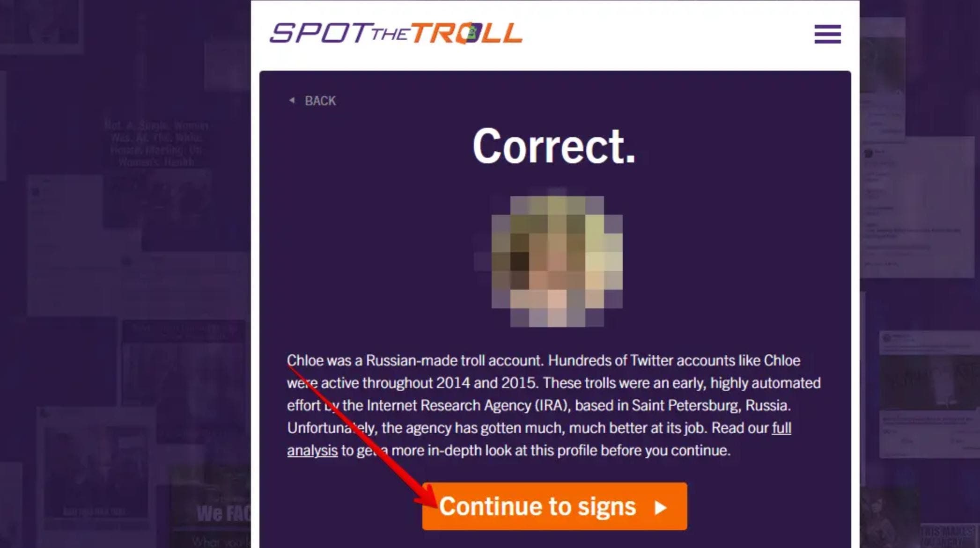Click the small back arrow triangle
The height and width of the screenshot is (548, 980).
pos(292,100)
